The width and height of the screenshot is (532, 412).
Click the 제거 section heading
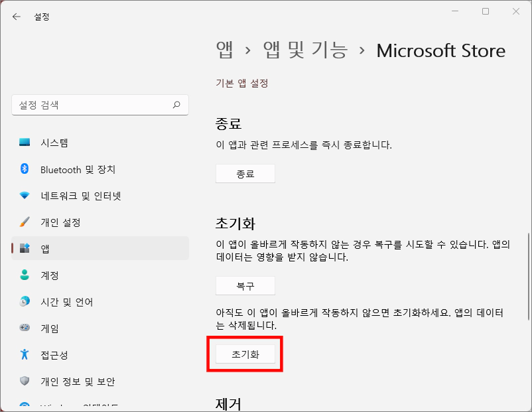(228, 404)
